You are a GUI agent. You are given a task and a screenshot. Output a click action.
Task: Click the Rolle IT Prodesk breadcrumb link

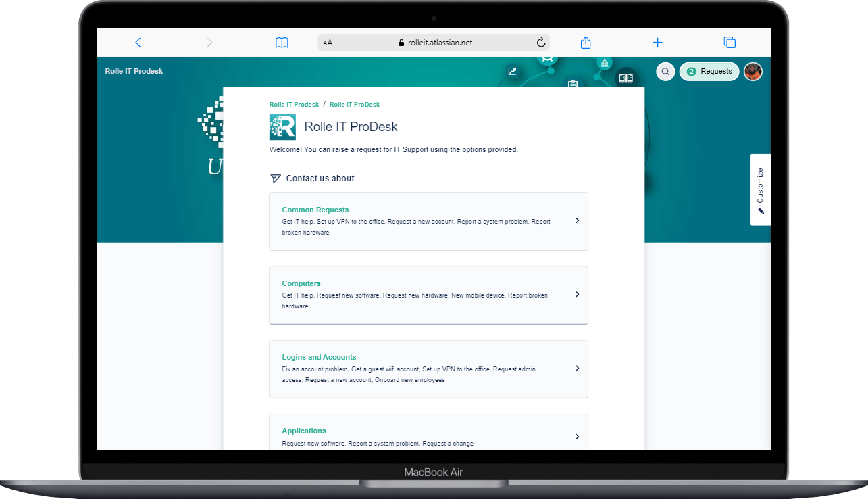click(x=294, y=105)
